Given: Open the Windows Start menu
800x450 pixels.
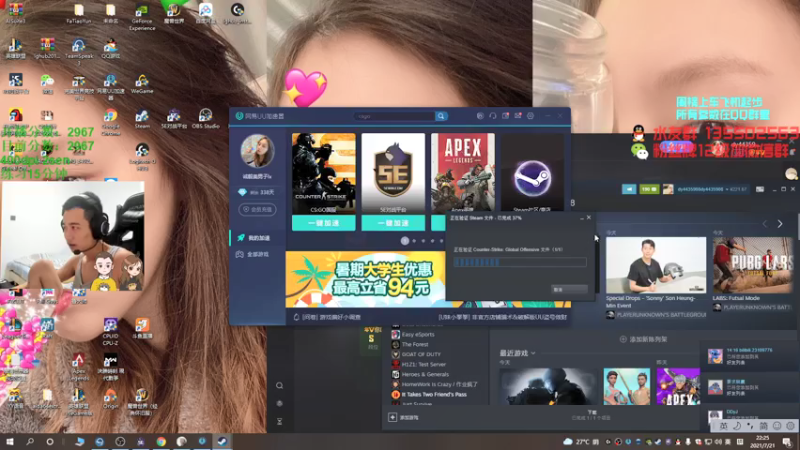Looking at the screenshot, I should (9, 441).
